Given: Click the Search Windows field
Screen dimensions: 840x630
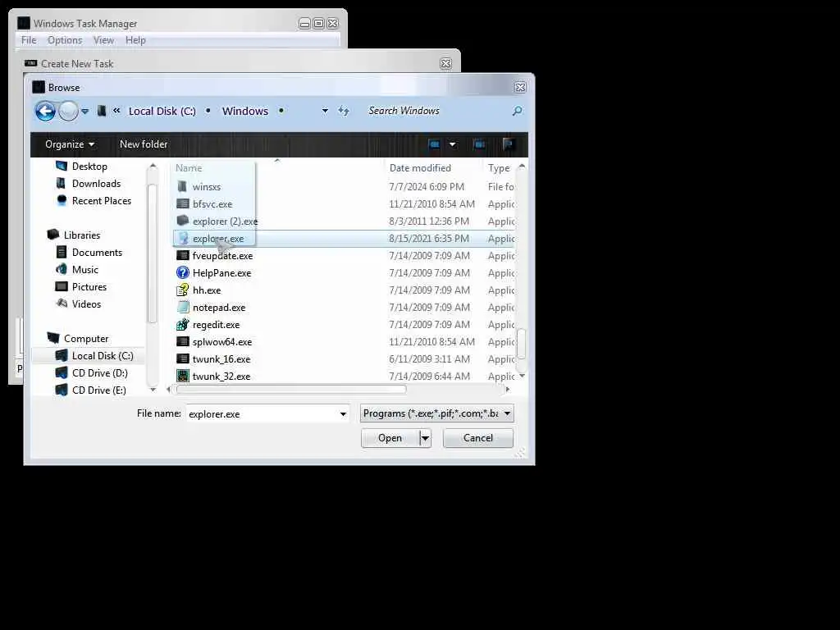Looking at the screenshot, I should [436, 111].
